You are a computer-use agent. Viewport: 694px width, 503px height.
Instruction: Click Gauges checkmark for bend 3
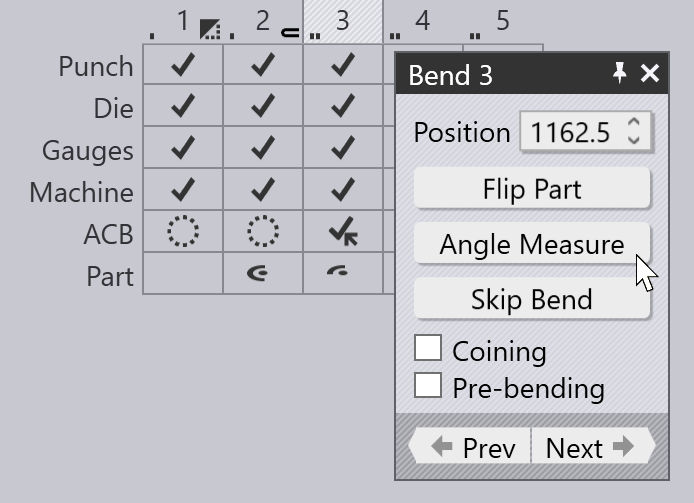343,149
